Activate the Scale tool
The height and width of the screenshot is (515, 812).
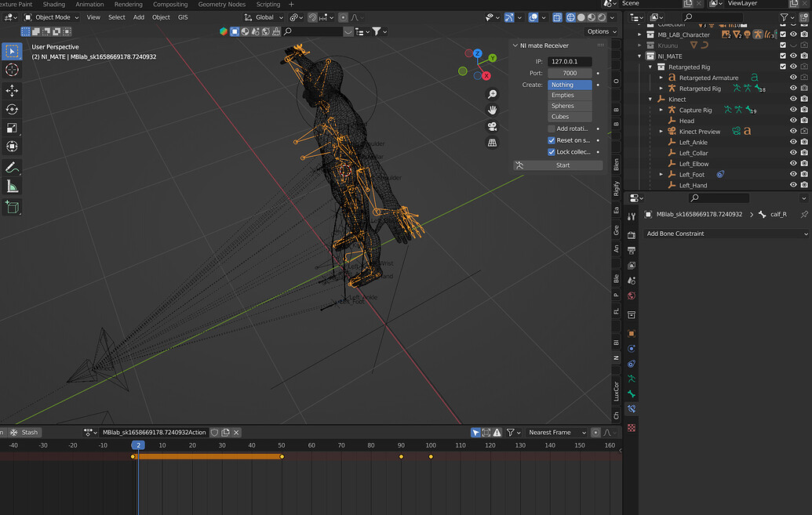[x=12, y=128]
